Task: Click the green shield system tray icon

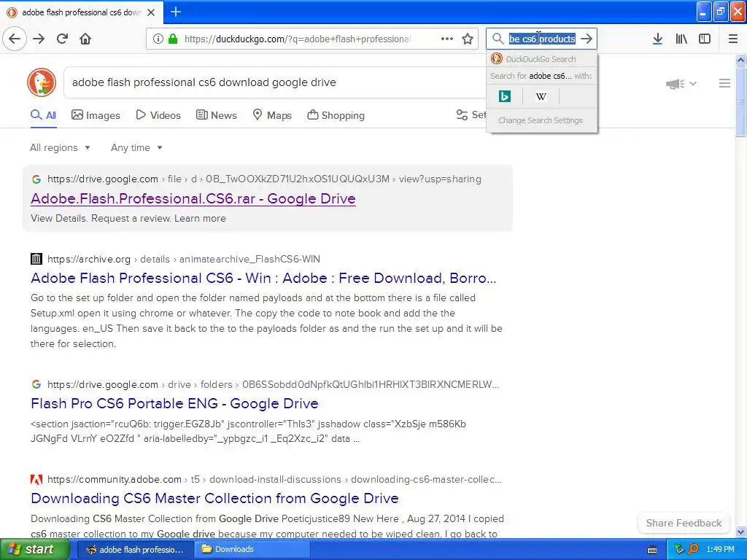Action: click(x=679, y=549)
